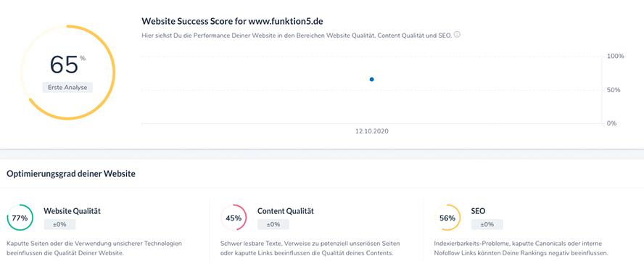Image resolution: width=644 pixels, height=272 pixels.
Task: Click the 56% SEO gauge
Action: point(447,218)
